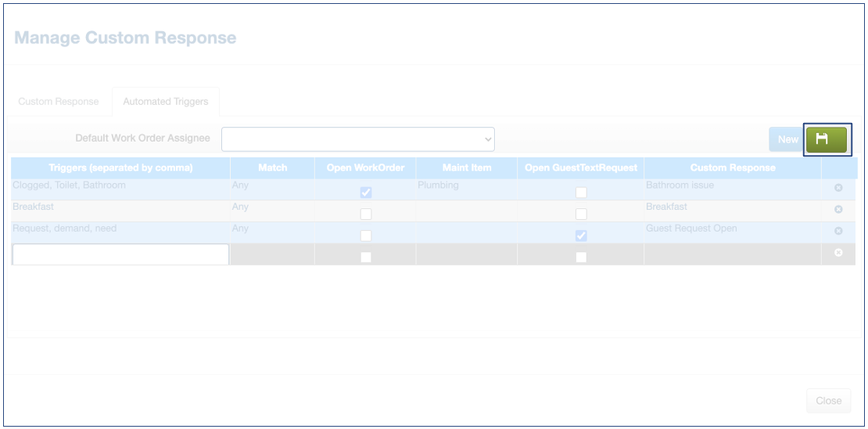Click the Plumbing maint item cell

(465, 189)
